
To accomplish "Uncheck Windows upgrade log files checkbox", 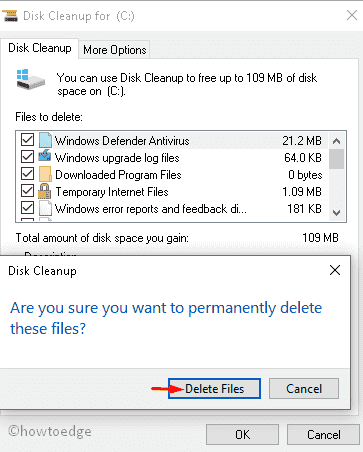I will (27, 157).
